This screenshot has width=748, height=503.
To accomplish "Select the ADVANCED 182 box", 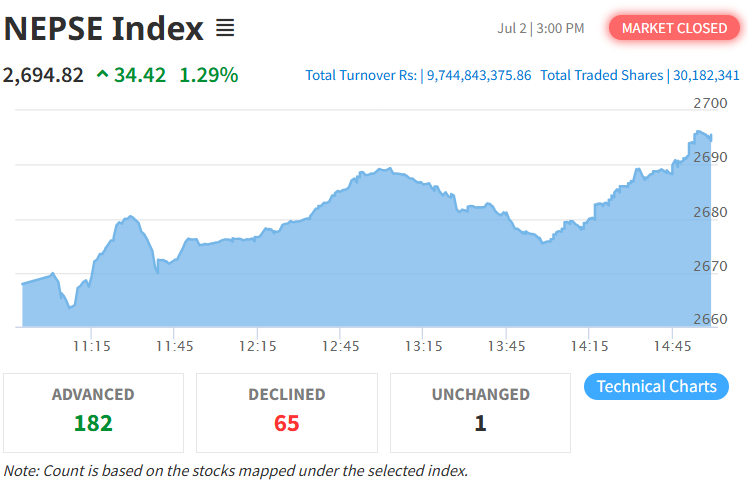I will 94,413.
